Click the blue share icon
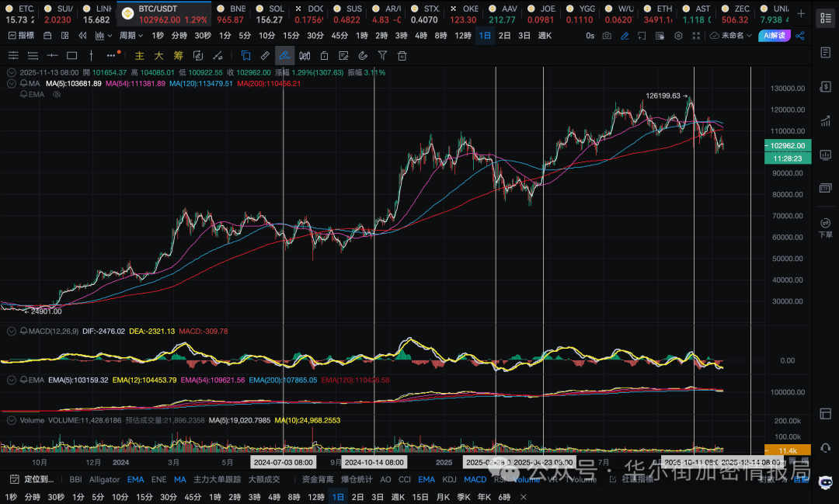 [800, 35]
